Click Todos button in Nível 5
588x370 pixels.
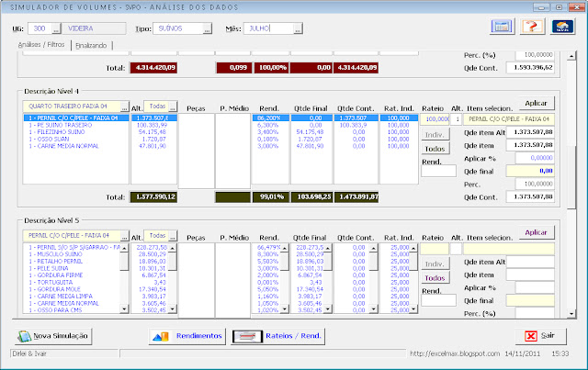point(435,278)
